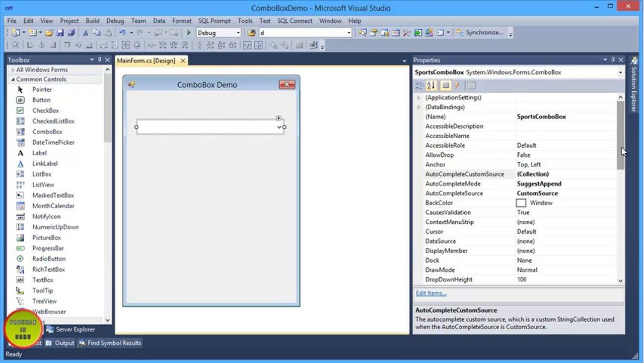Open the Output tab
The width and height of the screenshot is (644, 363).
click(x=60, y=343)
